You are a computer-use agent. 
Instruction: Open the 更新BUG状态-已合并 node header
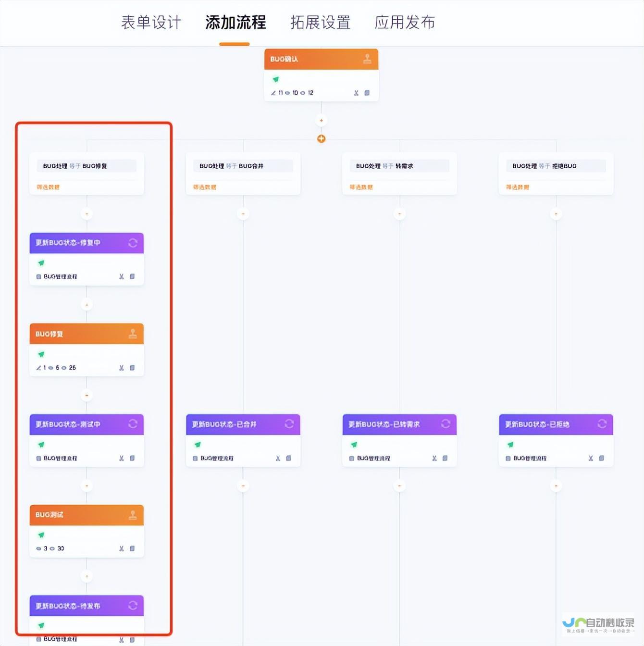(243, 424)
